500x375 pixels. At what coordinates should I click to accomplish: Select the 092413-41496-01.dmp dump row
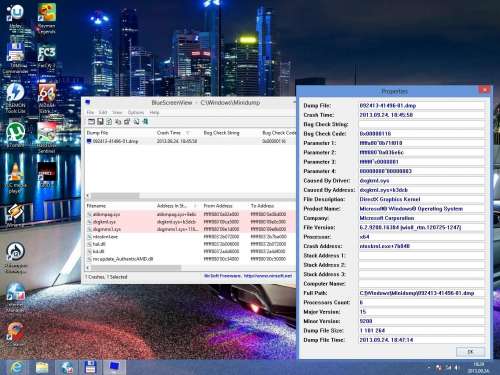click(191, 141)
